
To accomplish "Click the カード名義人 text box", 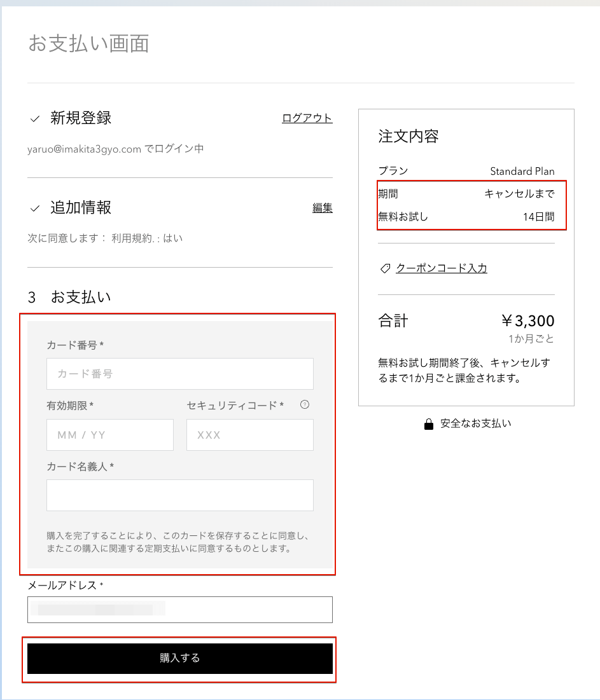I will click(179, 495).
